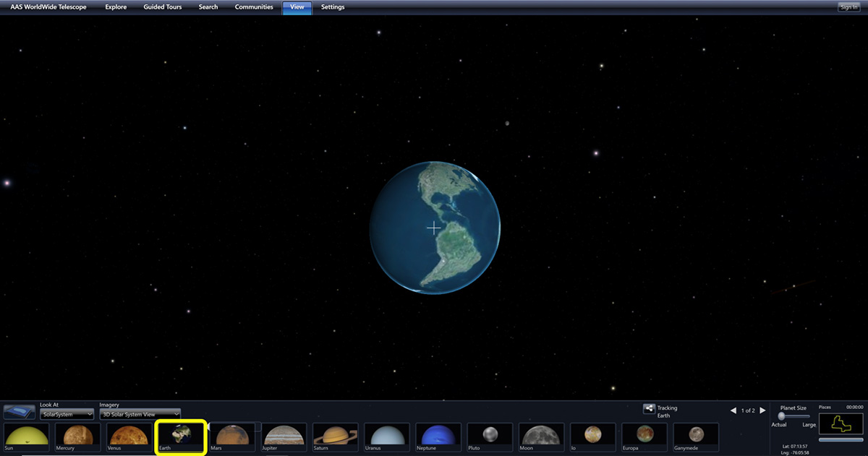This screenshot has width=868, height=456.
Task: Click the share icon beside Tracking Earth
Action: click(649, 409)
